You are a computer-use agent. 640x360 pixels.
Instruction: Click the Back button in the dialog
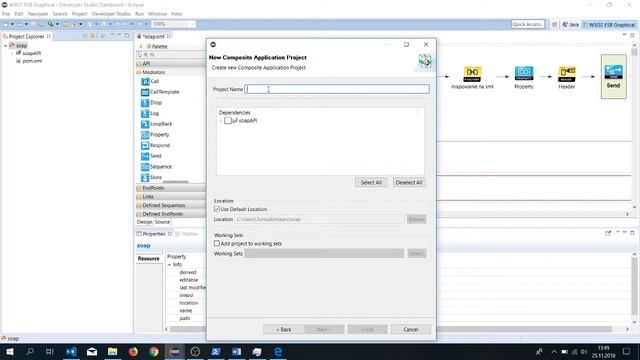pos(283,329)
